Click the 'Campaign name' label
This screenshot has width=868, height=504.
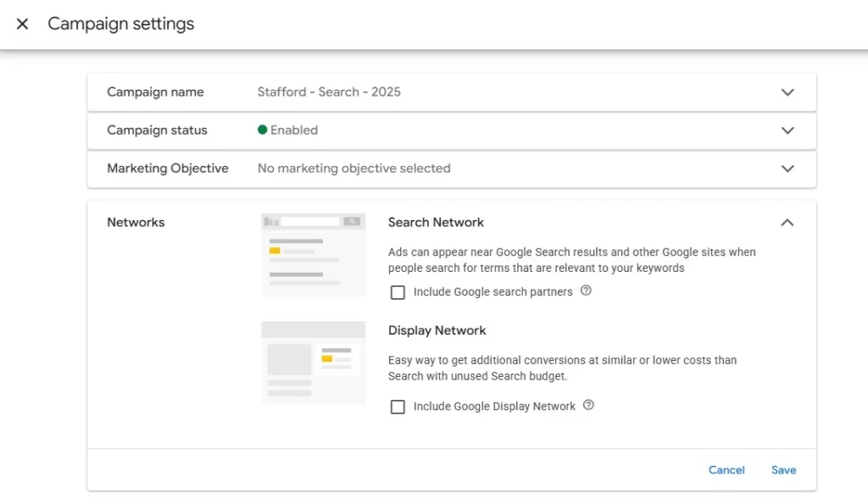pyautogui.click(x=155, y=91)
